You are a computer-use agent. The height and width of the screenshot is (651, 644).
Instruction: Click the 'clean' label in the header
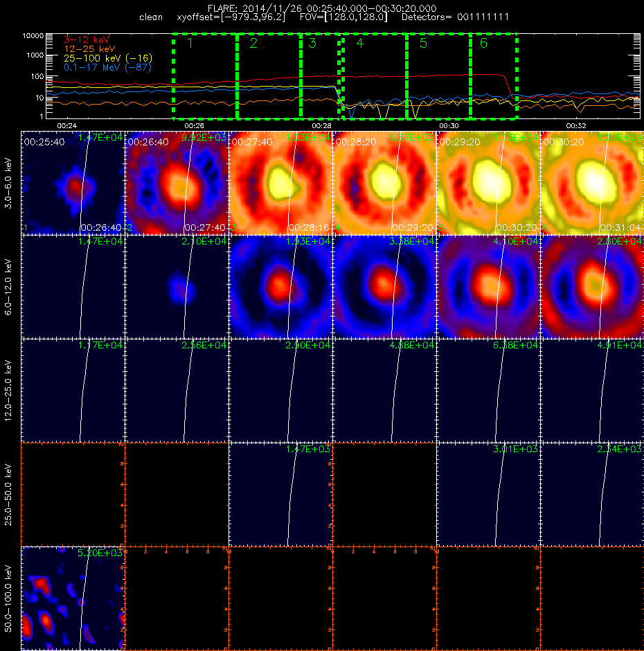151,17
